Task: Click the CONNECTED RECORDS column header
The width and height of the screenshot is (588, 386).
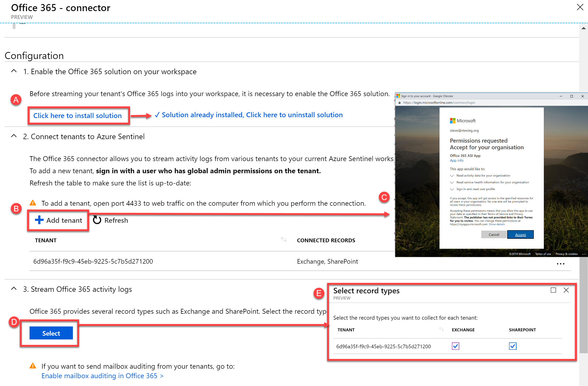Action: pos(326,240)
